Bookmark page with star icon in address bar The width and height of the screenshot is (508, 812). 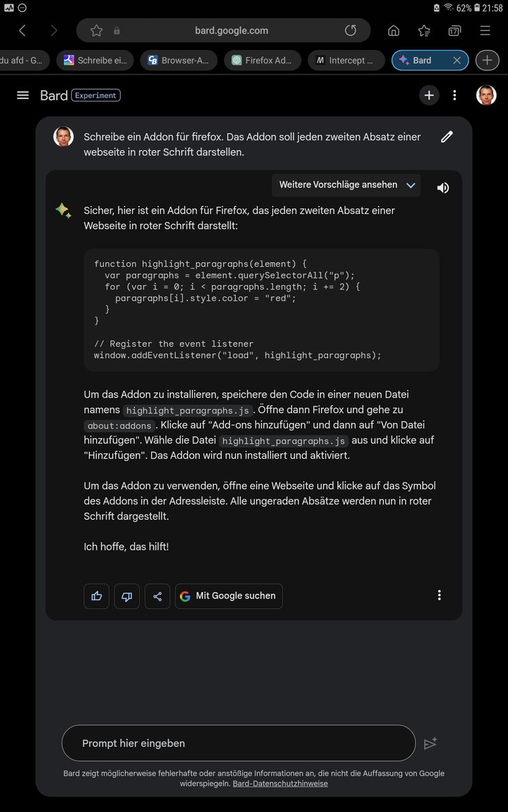[x=96, y=30]
